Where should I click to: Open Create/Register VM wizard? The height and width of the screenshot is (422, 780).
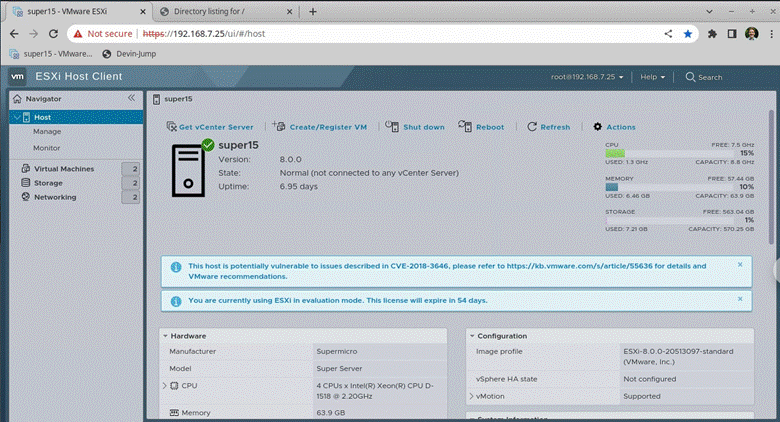tap(320, 127)
